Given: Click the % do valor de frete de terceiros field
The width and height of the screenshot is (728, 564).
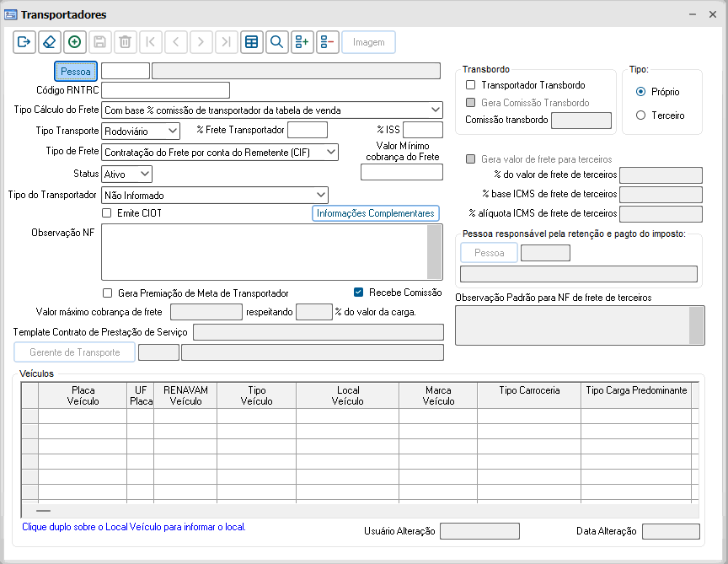Looking at the screenshot, I should click(661, 175).
